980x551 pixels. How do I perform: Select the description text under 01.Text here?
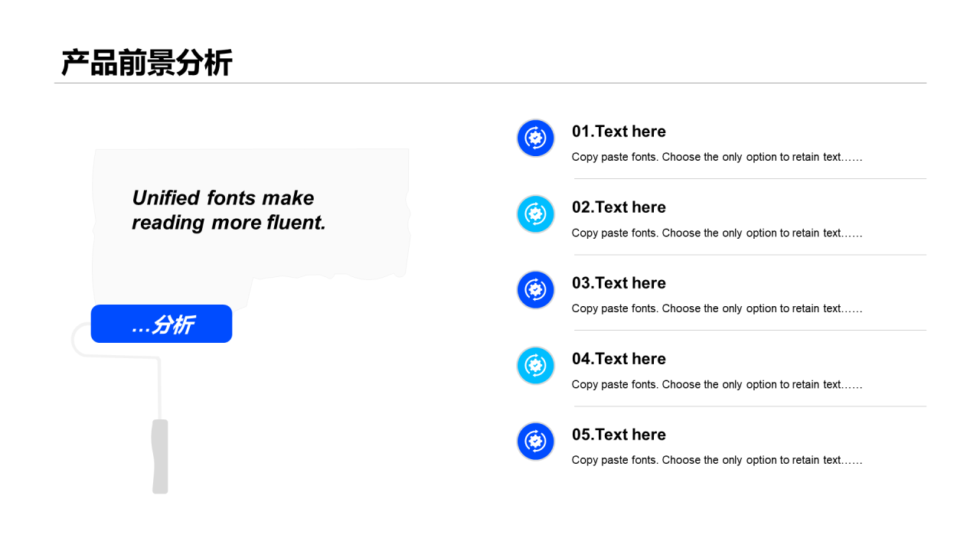[x=717, y=157]
